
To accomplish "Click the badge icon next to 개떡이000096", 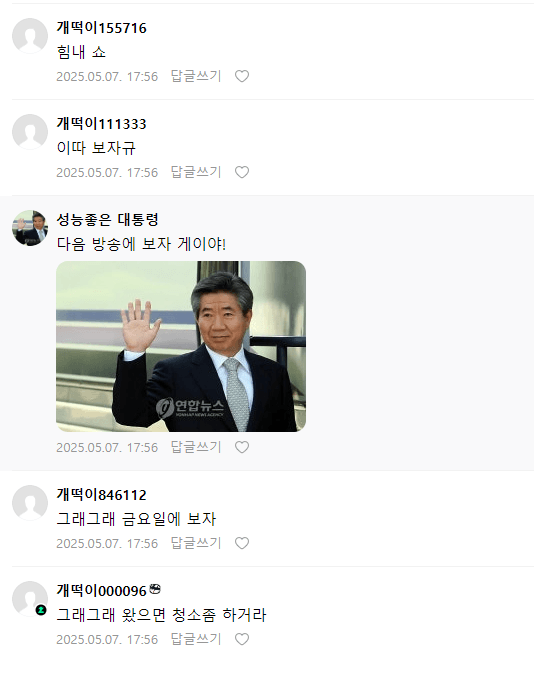I will (155, 590).
